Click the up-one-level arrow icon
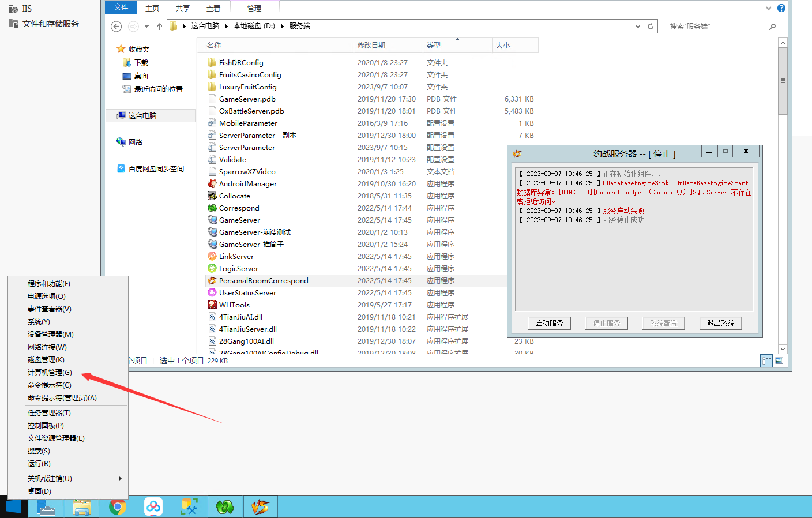Viewport: 812px width, 518px height. (160, 26)
